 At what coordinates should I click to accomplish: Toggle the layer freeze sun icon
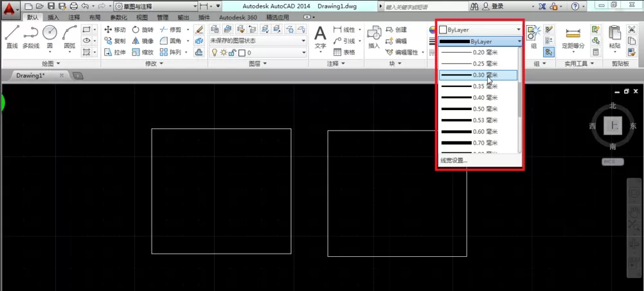[224, 53]
